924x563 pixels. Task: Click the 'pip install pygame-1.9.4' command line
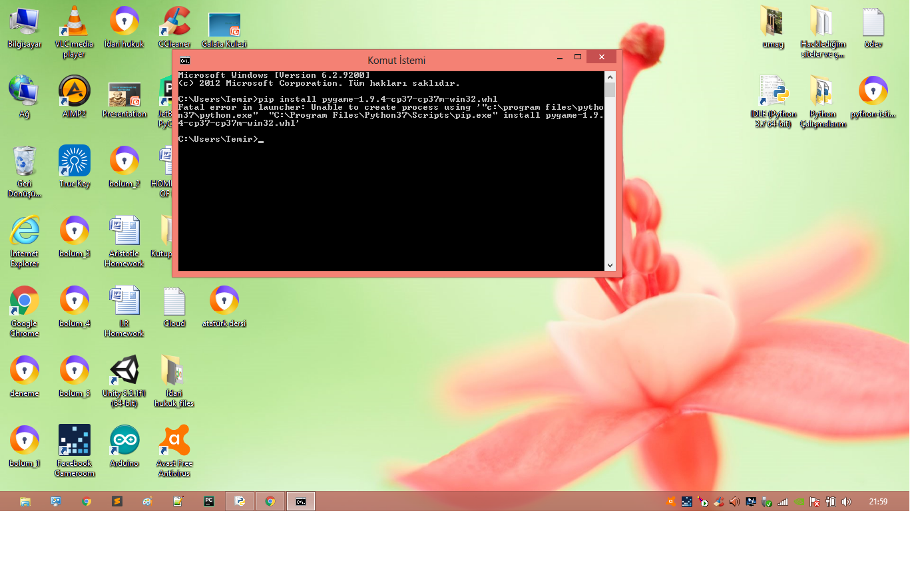(379, 99)
